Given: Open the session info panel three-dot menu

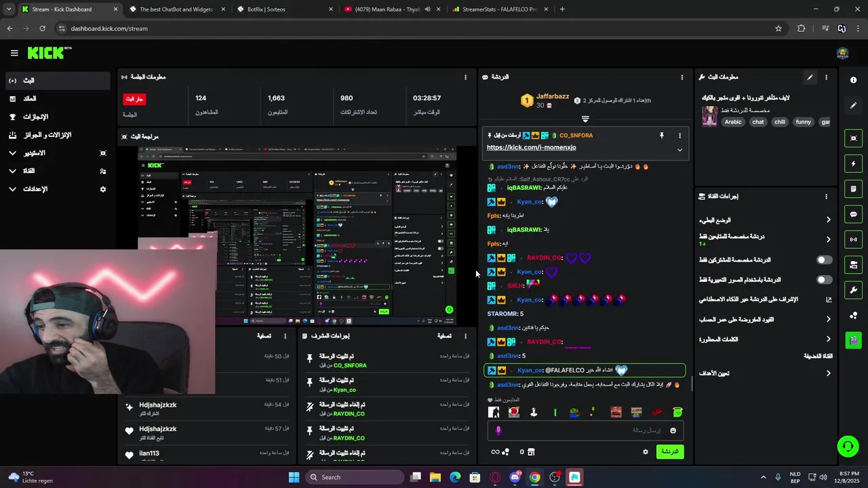Looking at the screenshot, I should (x=465, y=77).
